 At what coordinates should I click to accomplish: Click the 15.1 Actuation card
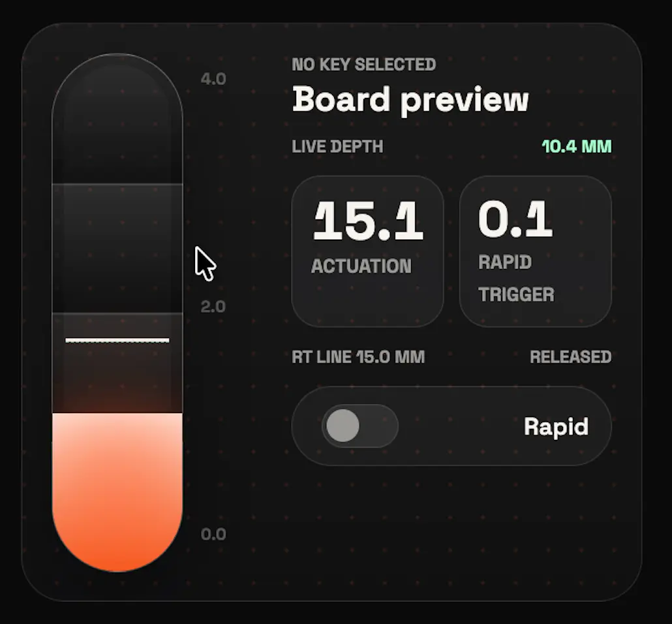pyautogui.click(x=367, y=251)
